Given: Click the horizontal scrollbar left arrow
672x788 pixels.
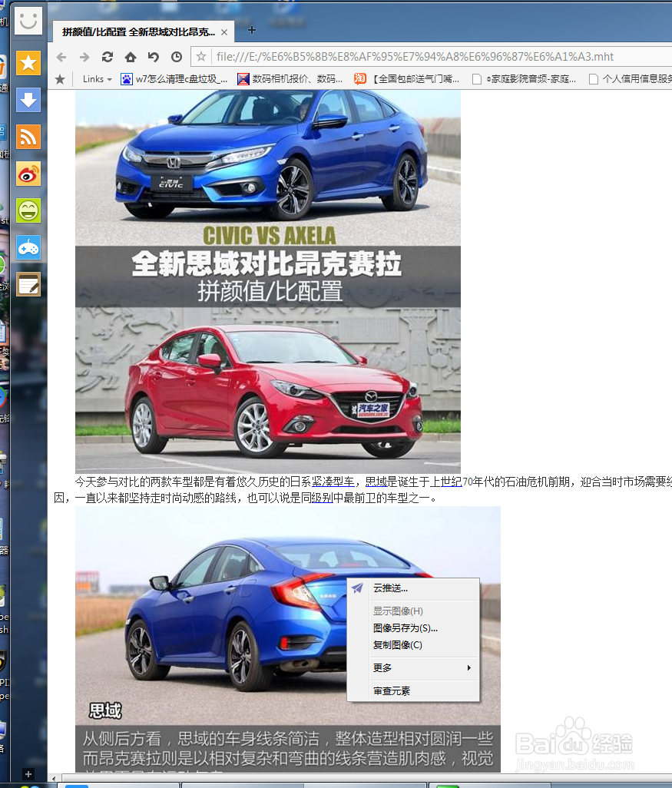Looking at the screenshot, I should point(54,779).
